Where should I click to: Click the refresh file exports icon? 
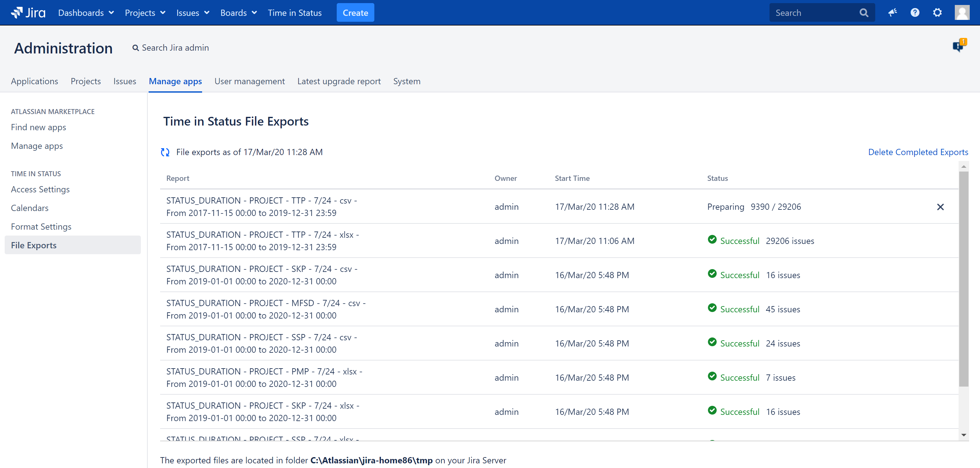pos(165,152)
